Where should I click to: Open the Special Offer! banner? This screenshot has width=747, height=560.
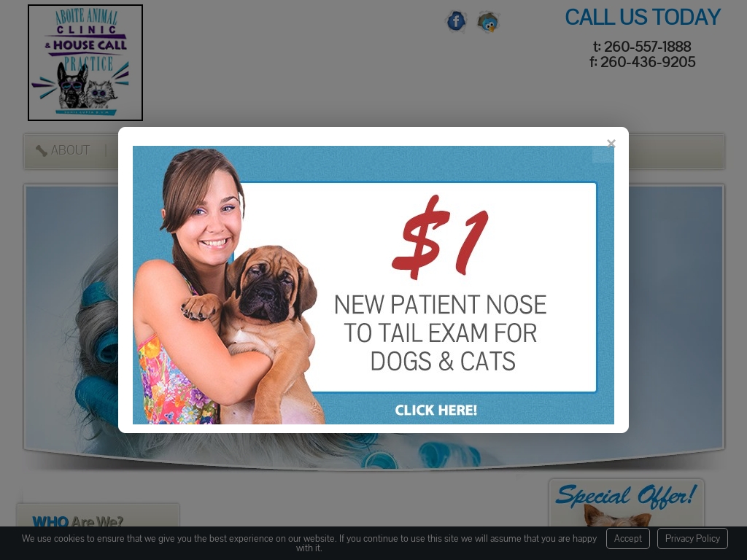pos(626,495)
